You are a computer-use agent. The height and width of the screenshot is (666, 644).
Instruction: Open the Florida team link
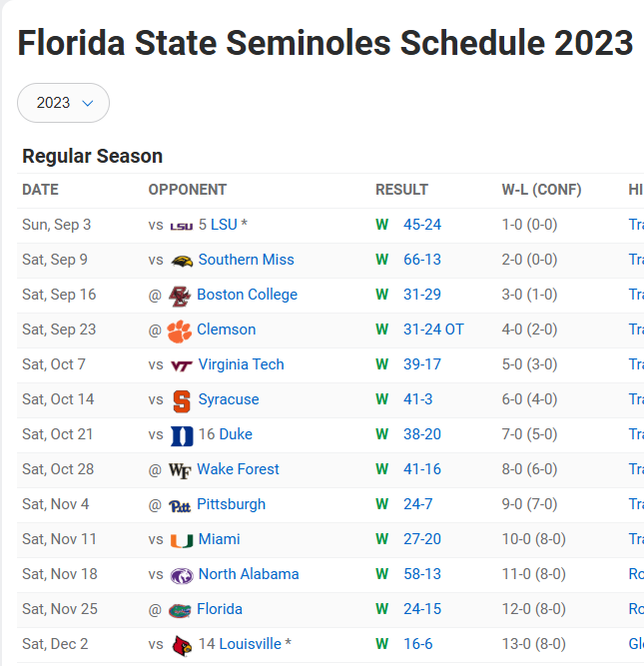(x=220, y=609)
